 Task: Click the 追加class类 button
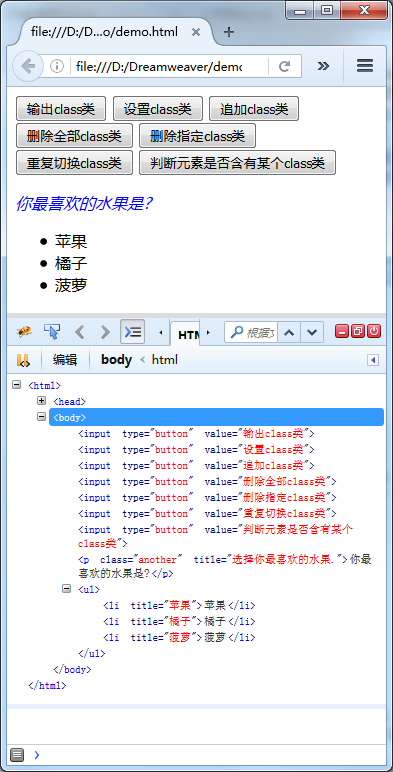[x=254, y=108]
